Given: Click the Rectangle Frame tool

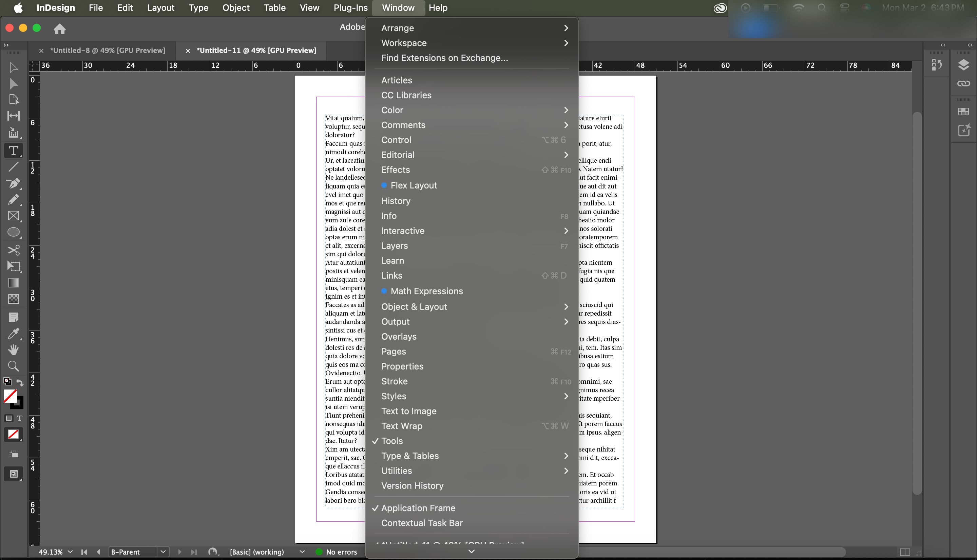Looking at the screenshot, I should click(x=14, y=216).
